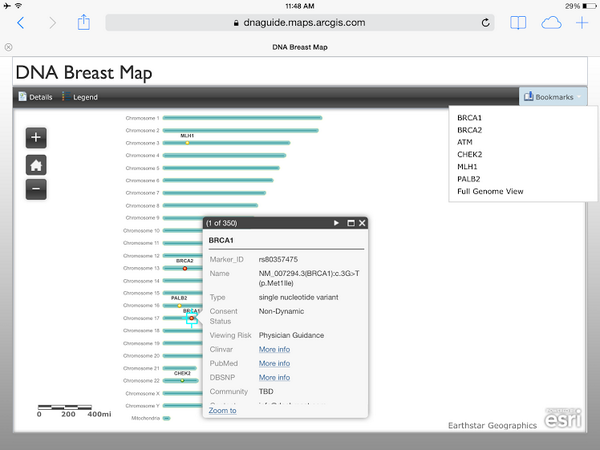Click 'Non-Dynamic' consent status value
Screen dimensions: 600x450
pos(281,311)
